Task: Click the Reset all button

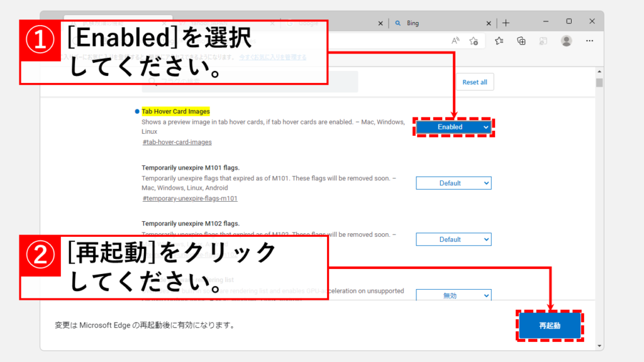Action: click(475, 82)
